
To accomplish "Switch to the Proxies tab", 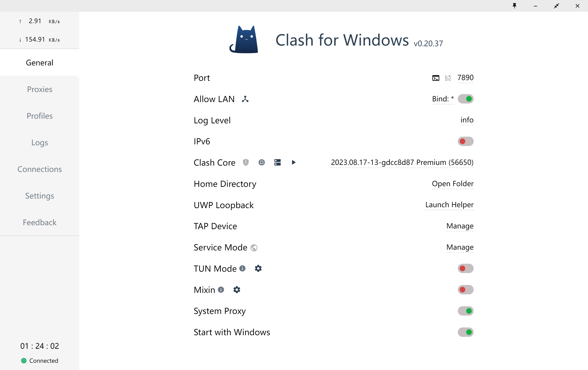I will click(x=40, y=89).
